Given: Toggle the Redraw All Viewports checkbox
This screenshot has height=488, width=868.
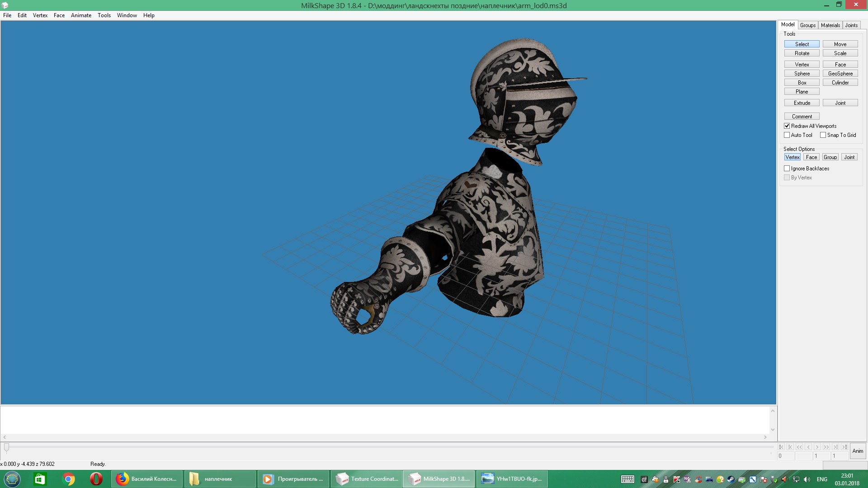Looking at the screenshot, I should [787, 126].
